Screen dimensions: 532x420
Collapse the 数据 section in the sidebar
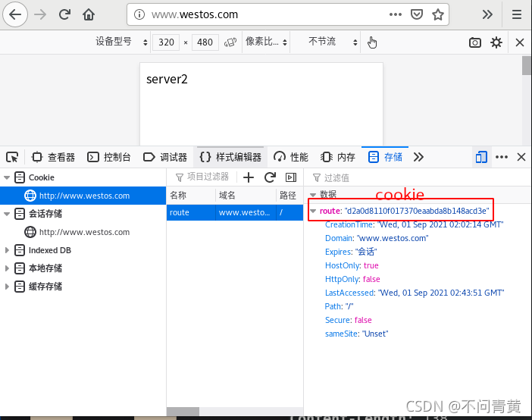click(x=313, y=195)
